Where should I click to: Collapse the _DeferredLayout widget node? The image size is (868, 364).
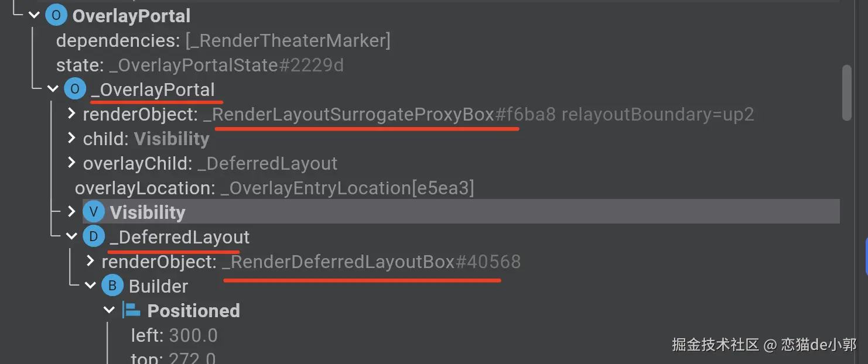coord(71,237)
